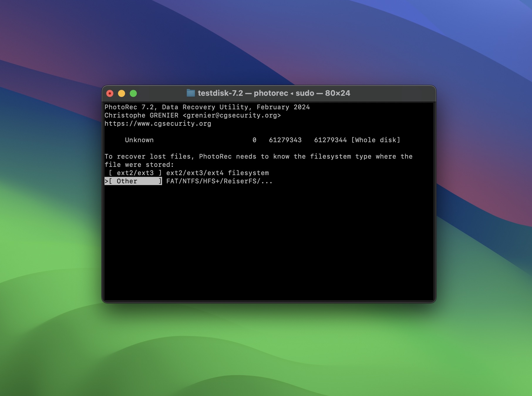Image resolution: width=532 pixels, height=396 pixels.
Task: Click the 'file were stored:' line
Action: (x=139, y=165)
